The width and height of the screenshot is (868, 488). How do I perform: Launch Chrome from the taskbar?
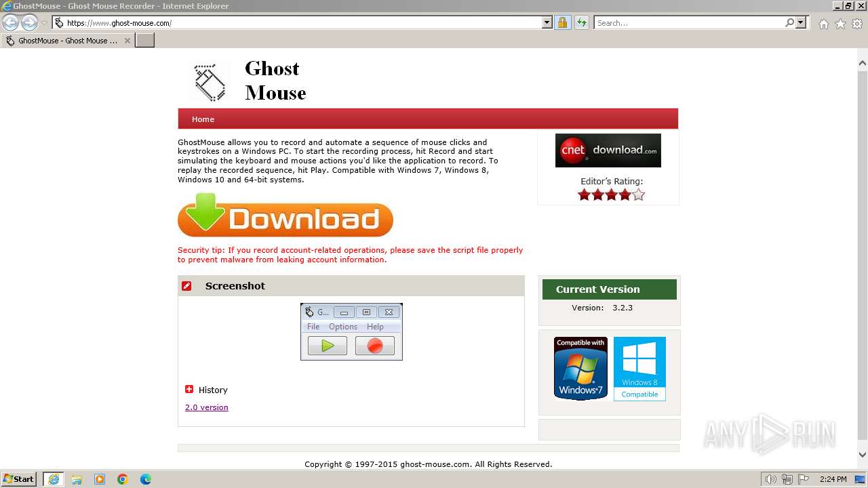pos(123,479)
